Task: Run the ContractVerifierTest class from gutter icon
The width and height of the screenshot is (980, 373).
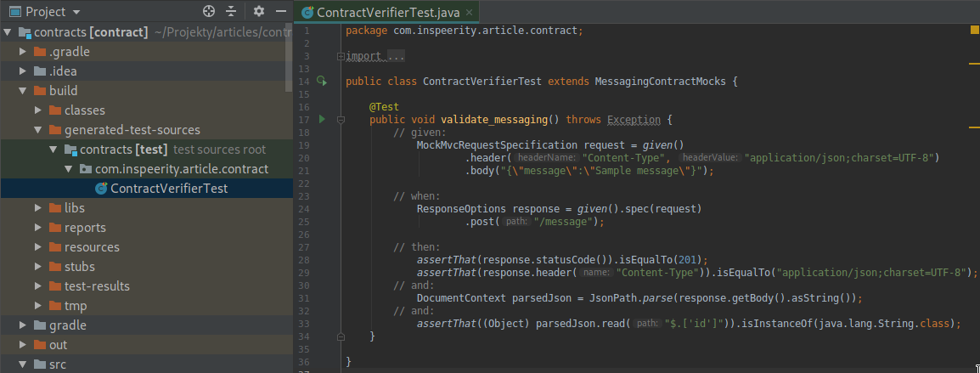Action: 322,82
